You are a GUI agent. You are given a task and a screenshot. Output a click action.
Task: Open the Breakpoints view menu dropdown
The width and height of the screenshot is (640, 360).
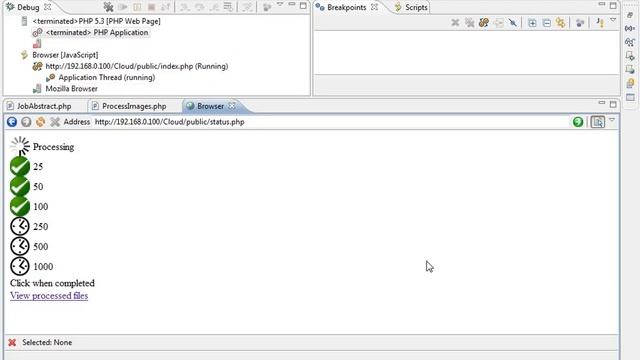(x=613, y=20)
